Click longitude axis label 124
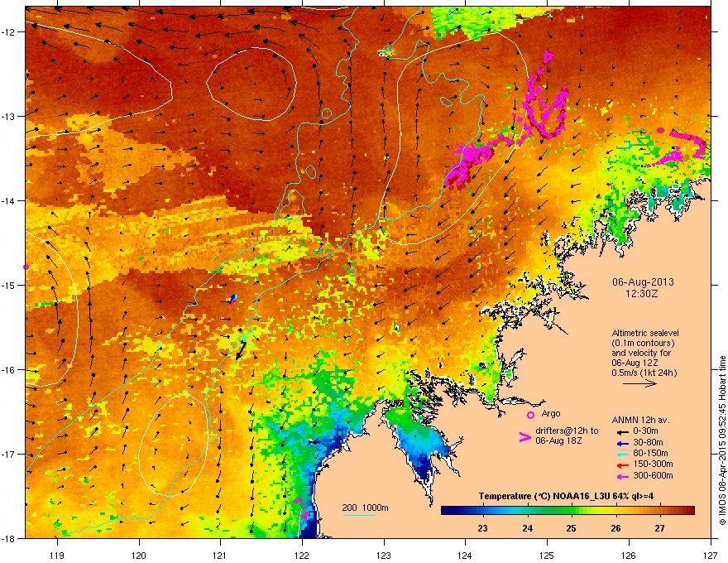Image resolution: width=728 pixels, height=563 pixels. tap(465, 555)
